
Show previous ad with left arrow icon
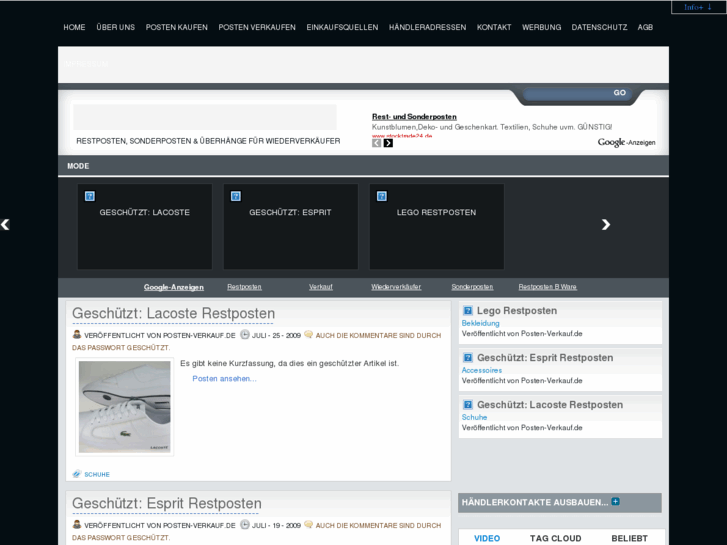tap(376, 143)
